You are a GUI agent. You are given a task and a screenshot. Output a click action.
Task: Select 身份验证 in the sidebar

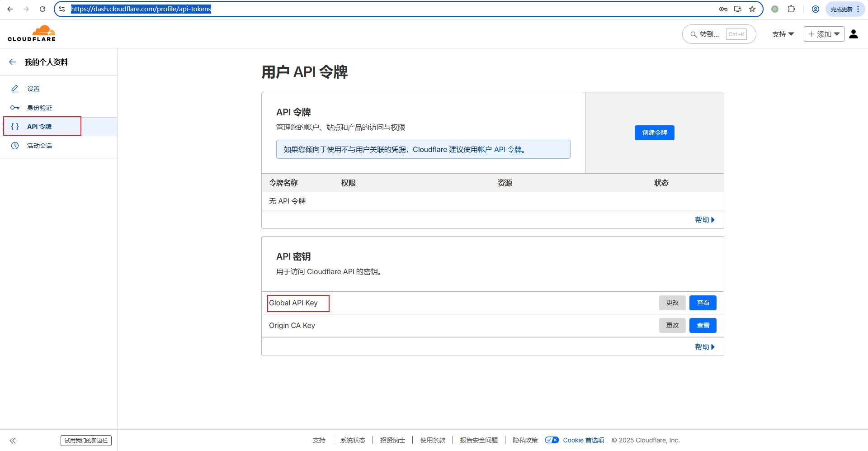click(x=40, y=108)
